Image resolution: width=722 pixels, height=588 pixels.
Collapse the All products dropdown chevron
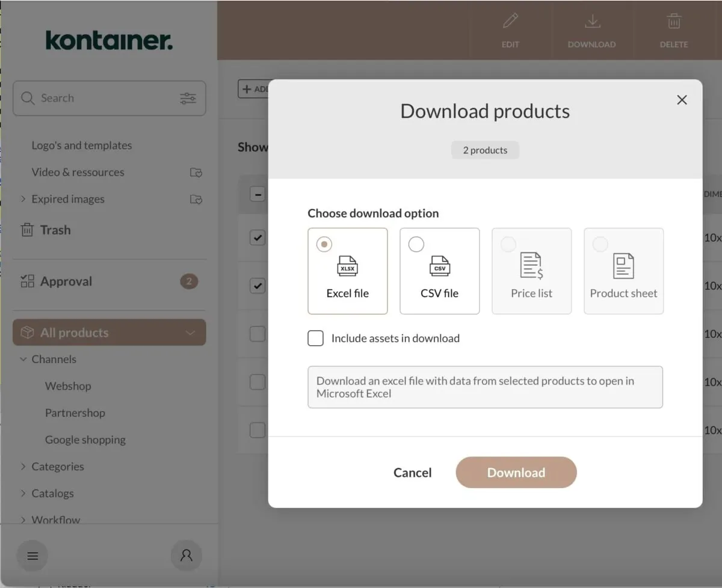[x=190, y=333]
